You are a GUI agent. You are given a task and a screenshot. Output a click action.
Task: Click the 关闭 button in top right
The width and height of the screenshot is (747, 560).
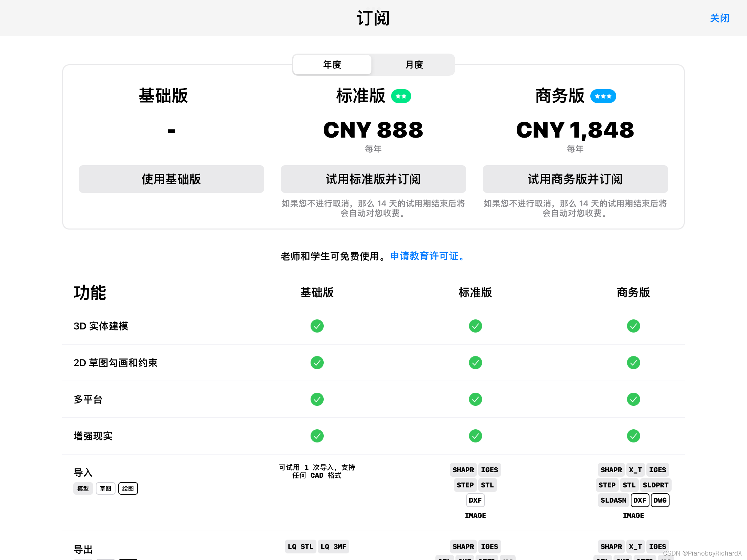point(719,18)
